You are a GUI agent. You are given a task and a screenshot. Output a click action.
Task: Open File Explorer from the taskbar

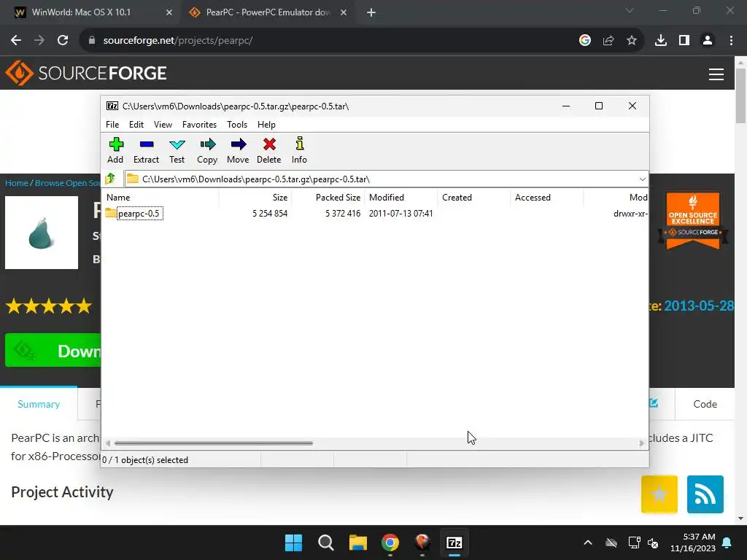pyautogui.click(x=357, y=542)
